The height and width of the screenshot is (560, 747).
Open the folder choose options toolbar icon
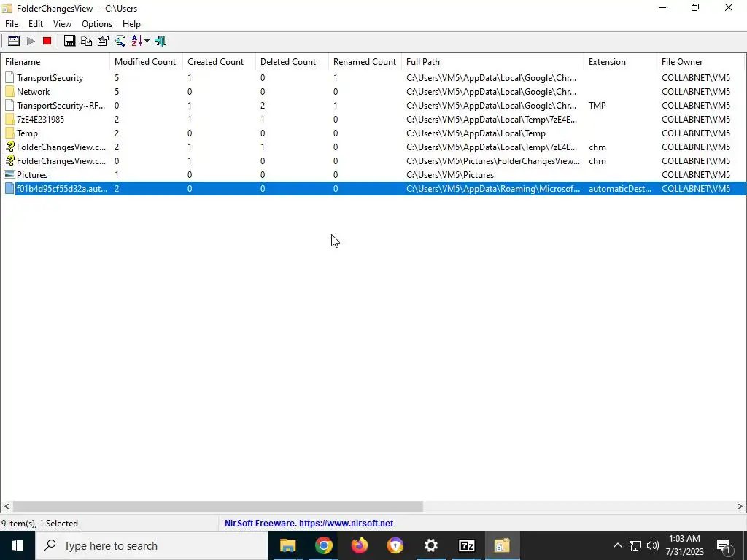(14, 41)
